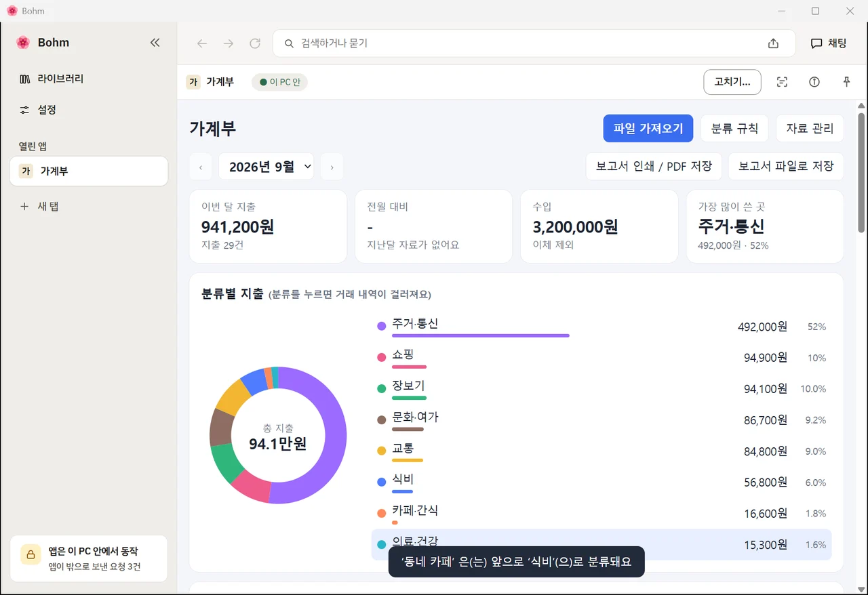868x595 pixels.
Task: Maximize the Bohm window
Action: (x=815, y=11)
